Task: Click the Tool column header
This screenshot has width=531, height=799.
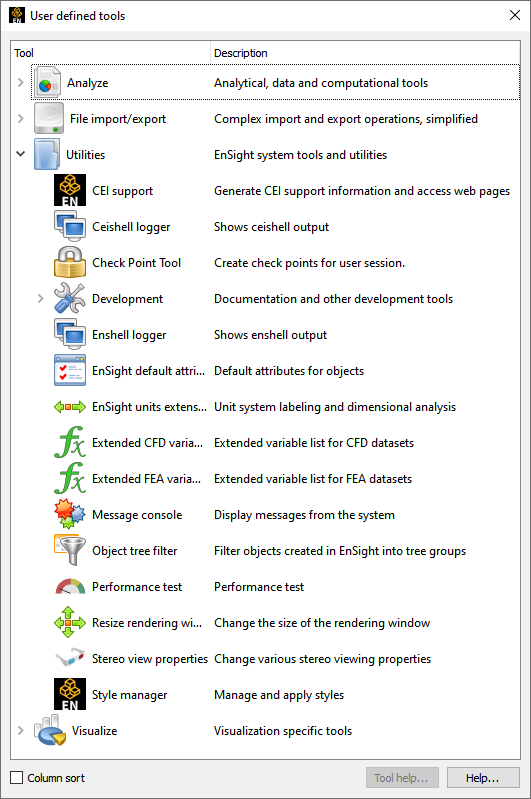Action: click(x=111, y=52)
